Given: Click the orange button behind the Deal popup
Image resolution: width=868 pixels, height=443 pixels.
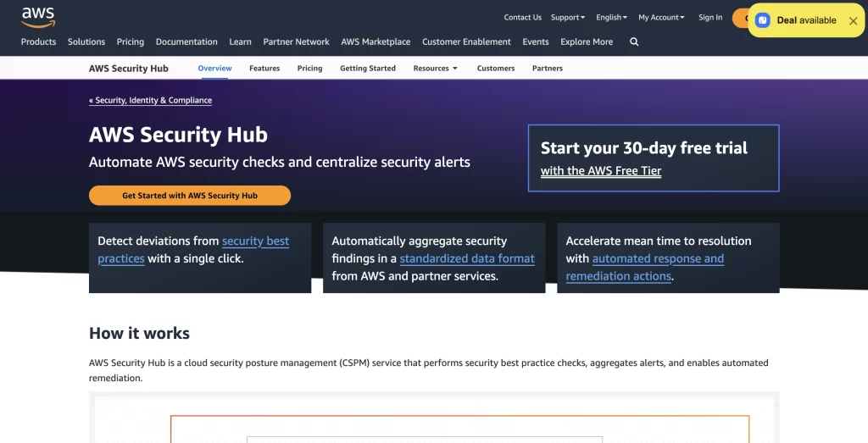Looking at the screenshot, I should (x=740, y=19).
